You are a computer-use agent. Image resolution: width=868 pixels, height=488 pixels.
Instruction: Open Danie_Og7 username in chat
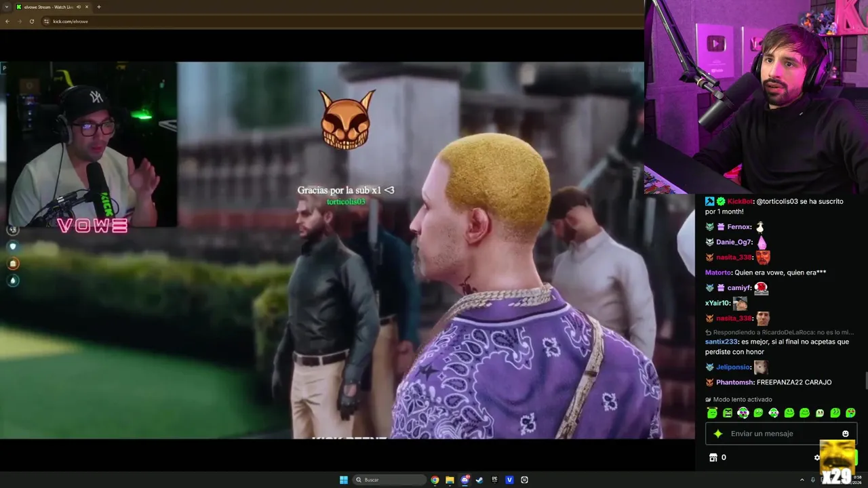(x=734, y=242)
